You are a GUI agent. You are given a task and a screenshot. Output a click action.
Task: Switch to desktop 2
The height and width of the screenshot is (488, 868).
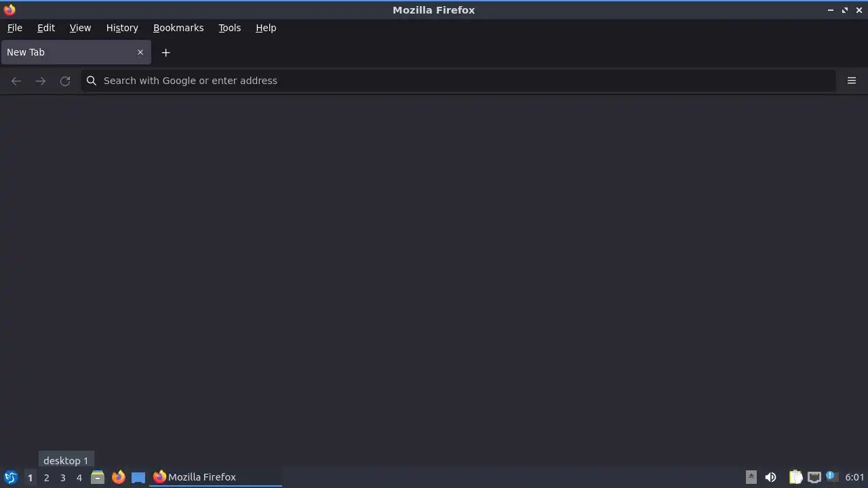tap(46, 477)
